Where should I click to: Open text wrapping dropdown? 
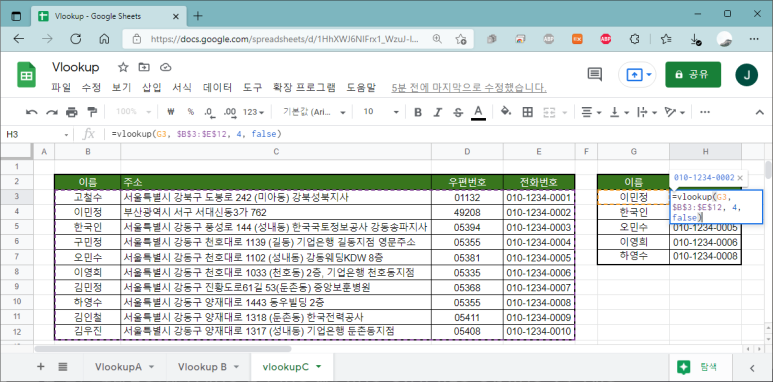click(x=647, y=112)
